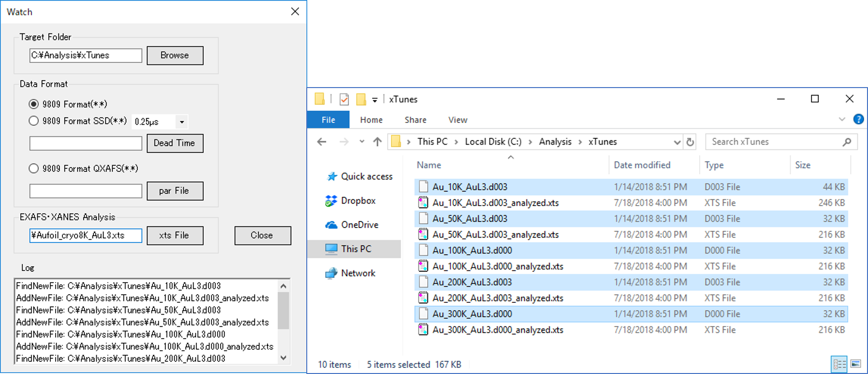Switch to the Home ribbon tab
Viewport: 868px width, 374px height.
(371, 120)
